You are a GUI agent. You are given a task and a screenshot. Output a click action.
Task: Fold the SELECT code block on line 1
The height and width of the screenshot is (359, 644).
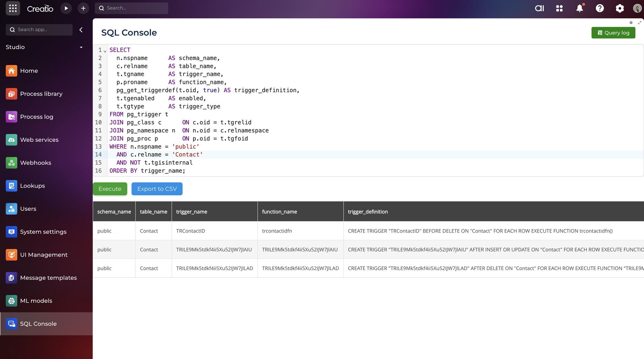click(105, 51)
